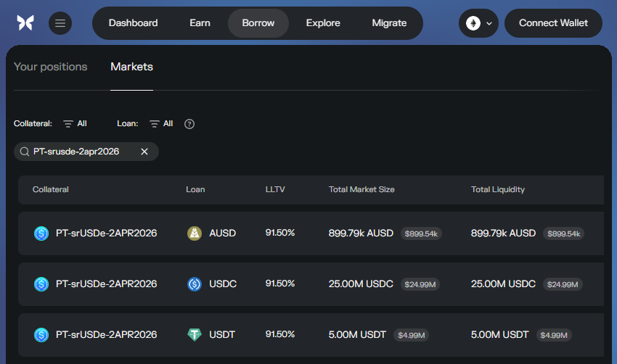Click the Loan filter lines icon
The height and width of the screenshot is (364, 617).
pos(154,124)
